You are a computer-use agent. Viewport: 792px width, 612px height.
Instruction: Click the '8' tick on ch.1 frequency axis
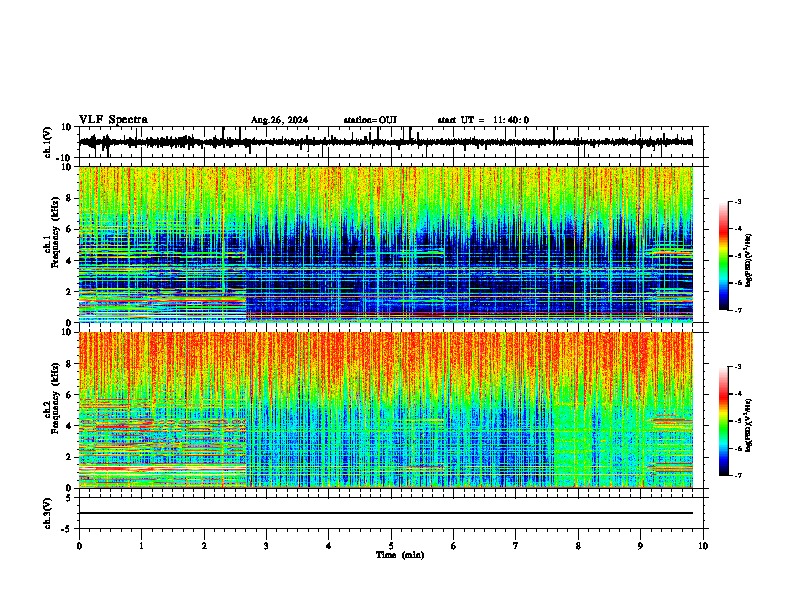[x=70, y=198]
